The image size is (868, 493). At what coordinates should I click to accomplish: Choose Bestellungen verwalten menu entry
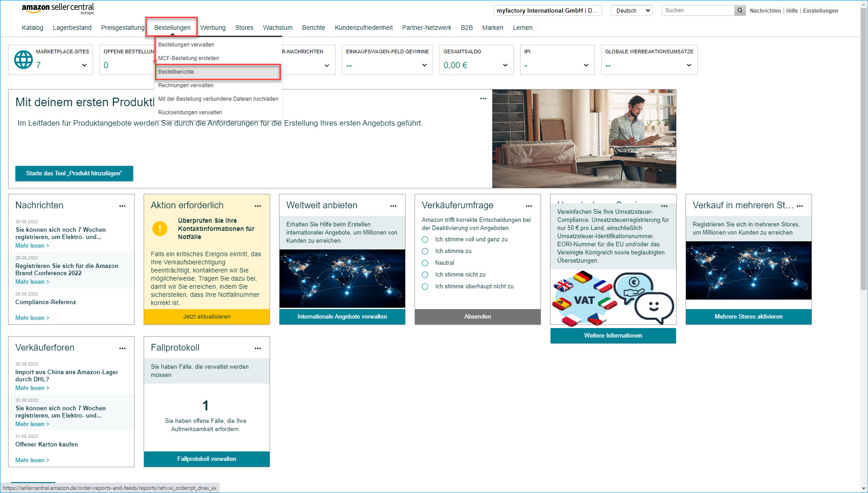pos(186,45)
